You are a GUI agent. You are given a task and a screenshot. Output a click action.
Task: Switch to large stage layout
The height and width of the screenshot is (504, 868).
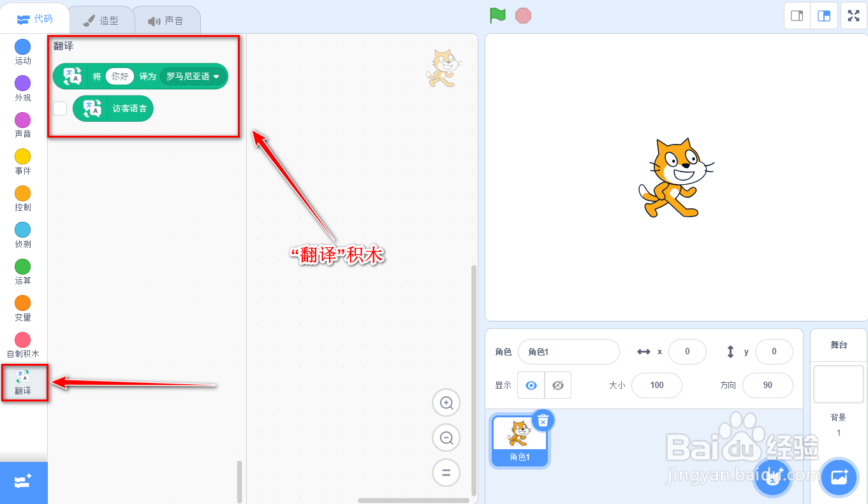click(x=824, y=16)
